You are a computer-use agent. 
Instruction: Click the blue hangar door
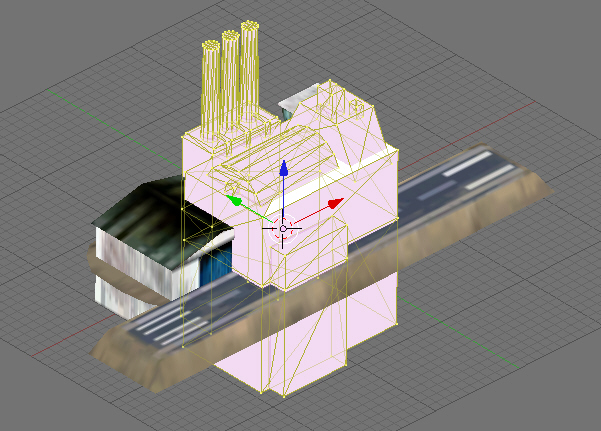(x=216, y=265)
